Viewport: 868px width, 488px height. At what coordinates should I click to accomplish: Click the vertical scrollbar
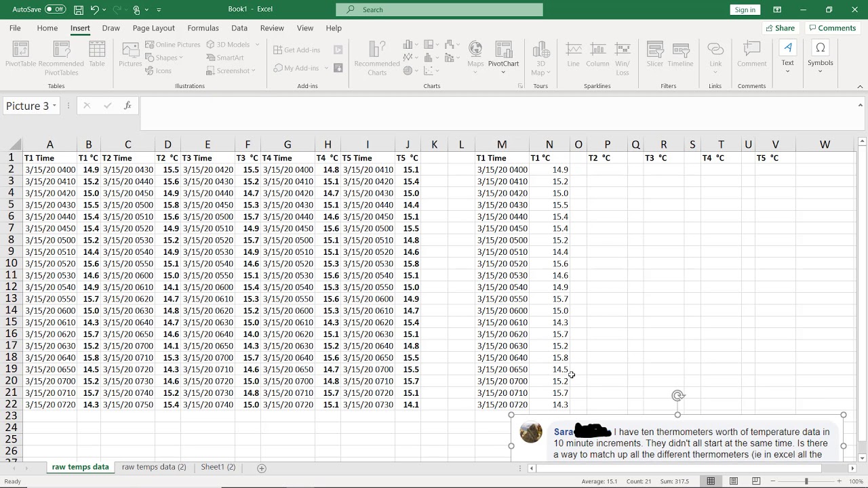pos(862,298)
